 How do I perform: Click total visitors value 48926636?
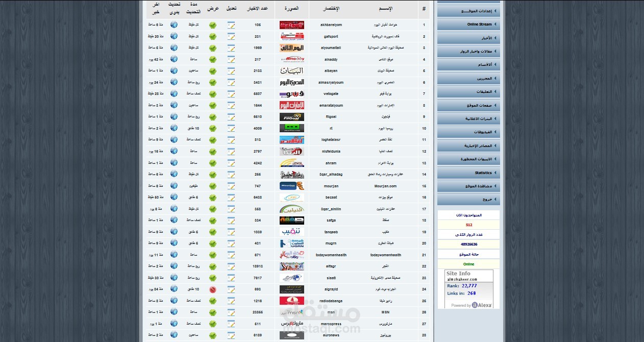point(468,245)
